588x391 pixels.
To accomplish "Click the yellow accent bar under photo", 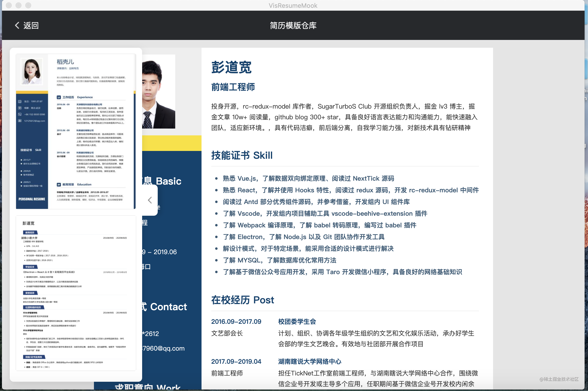I will 172,143.
